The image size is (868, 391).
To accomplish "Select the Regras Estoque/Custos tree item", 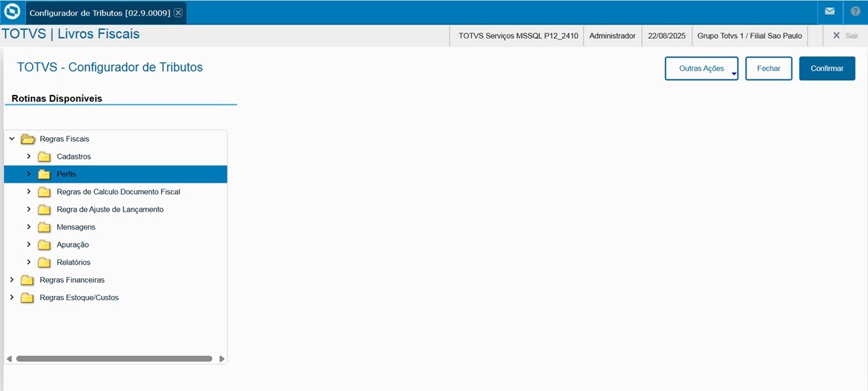I will (x=79, y=298).
